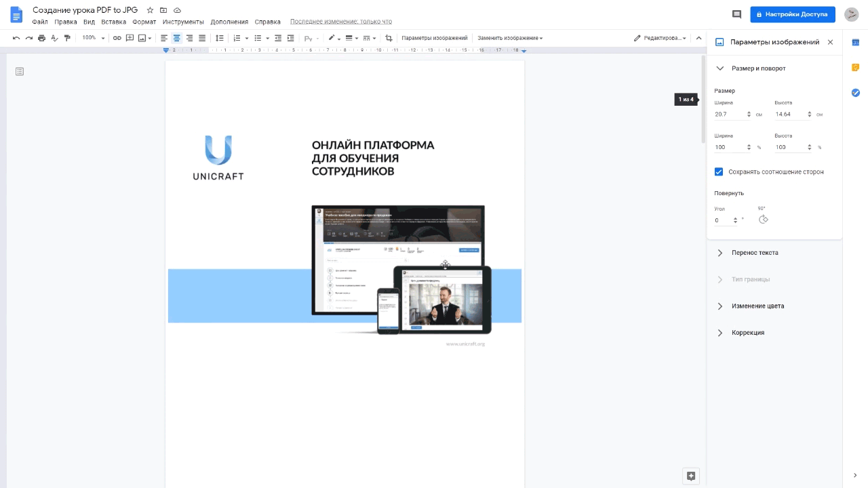
Task: Align content to the right
Action: tap(189, 38)
